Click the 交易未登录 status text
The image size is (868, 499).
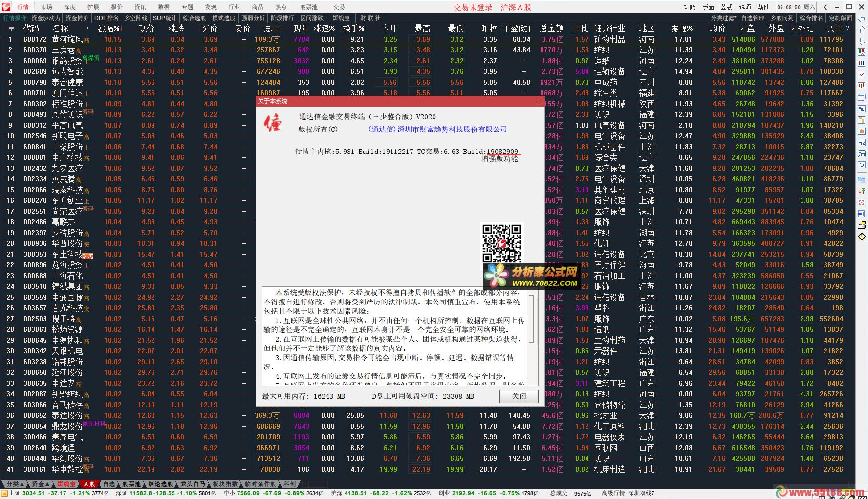(473, 7)
